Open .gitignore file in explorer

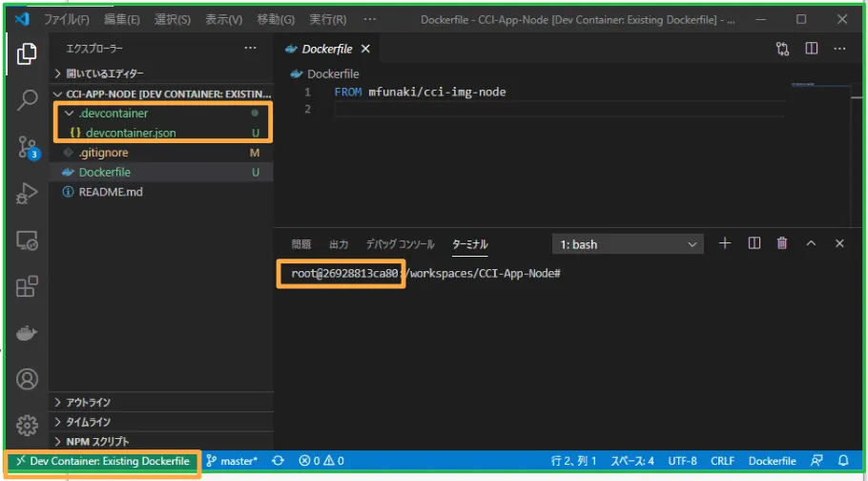[x=161, y=153]
